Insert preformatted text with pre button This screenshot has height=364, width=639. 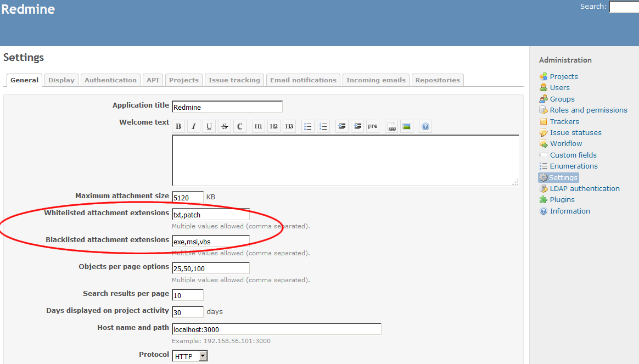(373, 126)
